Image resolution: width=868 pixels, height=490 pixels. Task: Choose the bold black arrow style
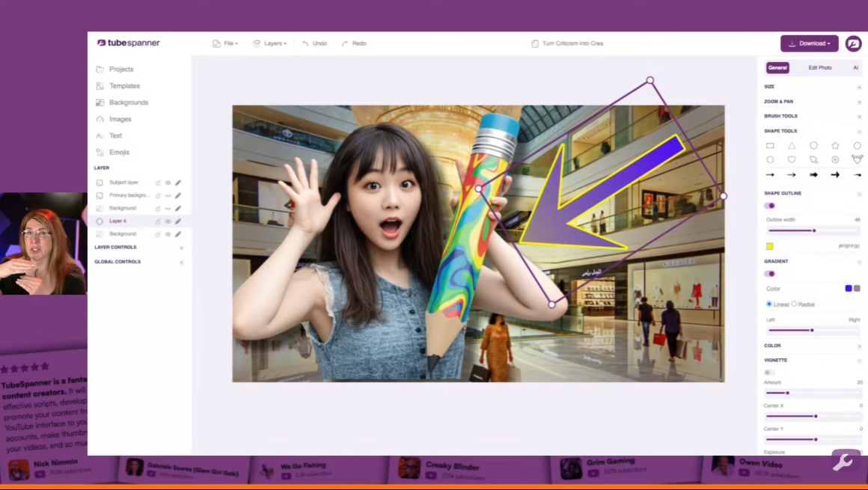[x=835, y=175]
